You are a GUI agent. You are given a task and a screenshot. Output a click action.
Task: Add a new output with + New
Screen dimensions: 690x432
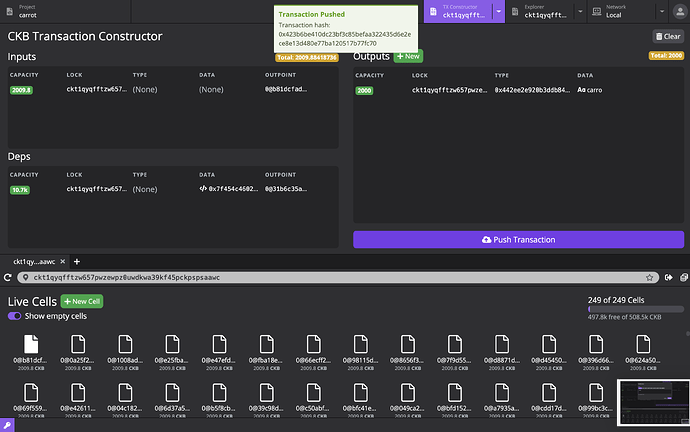(408, 56)
